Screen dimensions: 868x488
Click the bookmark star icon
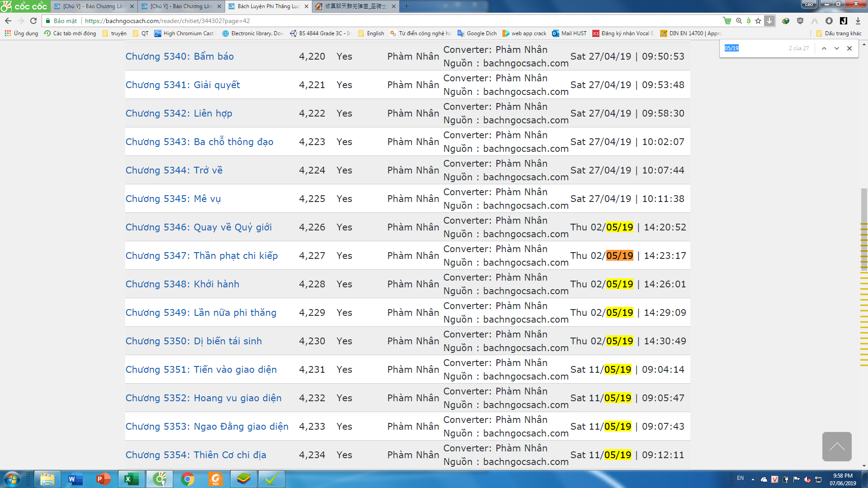(x=758, y=21)
